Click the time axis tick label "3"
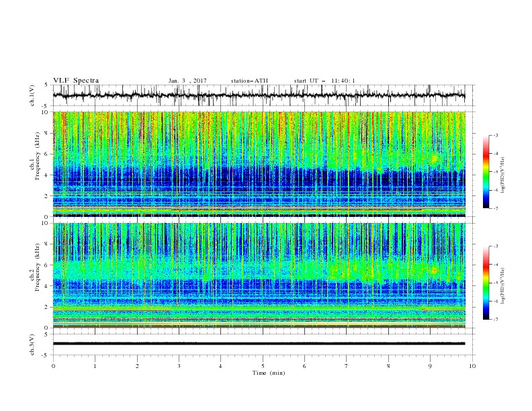Viewport: 532px width, 411px height. 179,366
